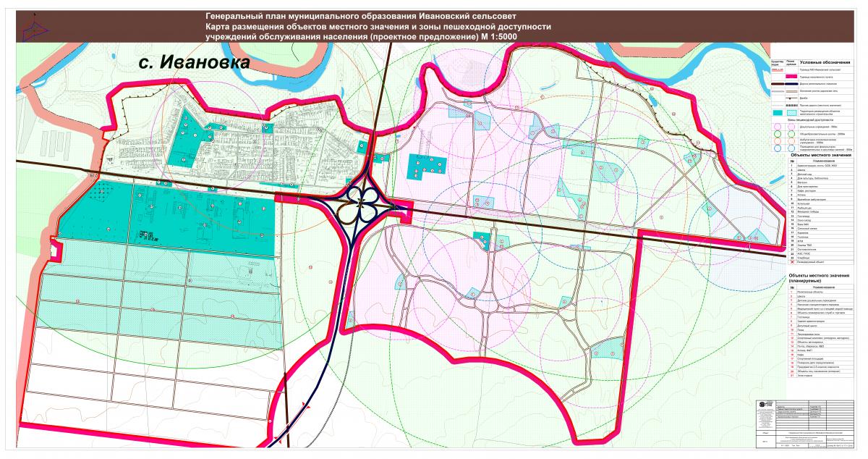Select the existing-column green school zone circle
The height and width of the screenshot is (459, 868).
[776, 134]
